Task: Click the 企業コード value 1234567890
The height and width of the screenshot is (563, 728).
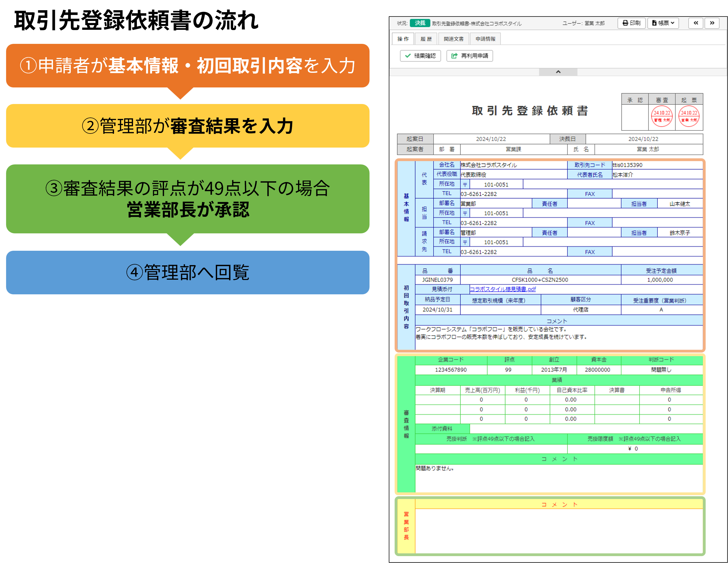Action: pos(451,370)
